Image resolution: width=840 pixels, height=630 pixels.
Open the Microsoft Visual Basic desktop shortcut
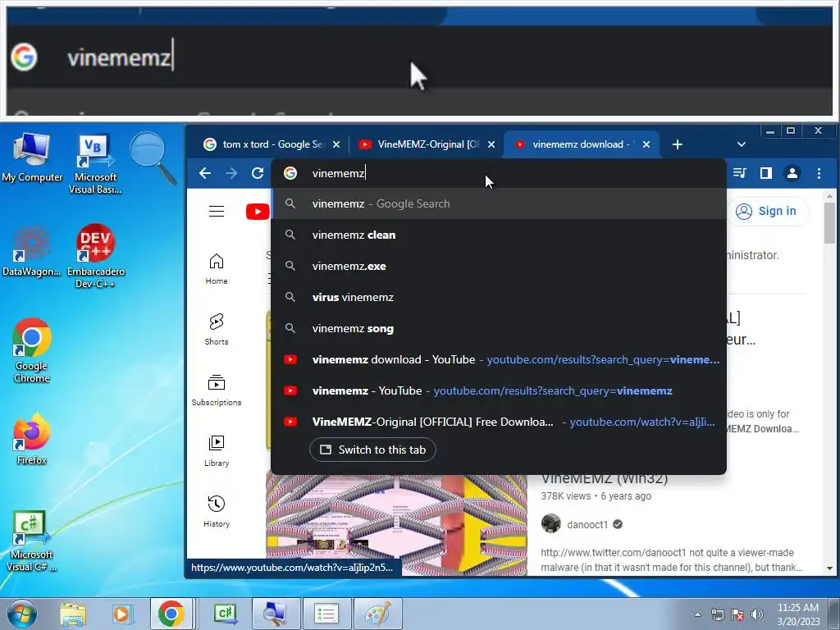point(95,163)
